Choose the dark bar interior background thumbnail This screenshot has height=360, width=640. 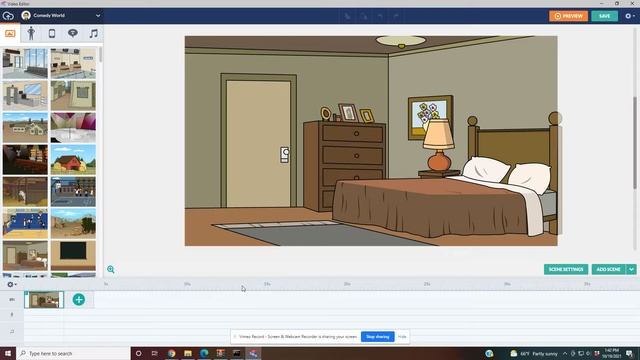tap(25, 160)
